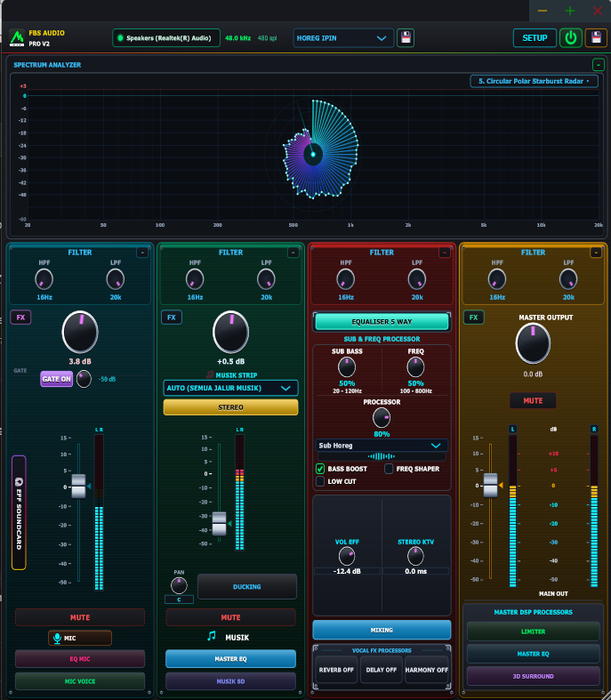Click the musik channel fader handle
Viewport: 611px width, 700px height.
[x=219, y=524]
